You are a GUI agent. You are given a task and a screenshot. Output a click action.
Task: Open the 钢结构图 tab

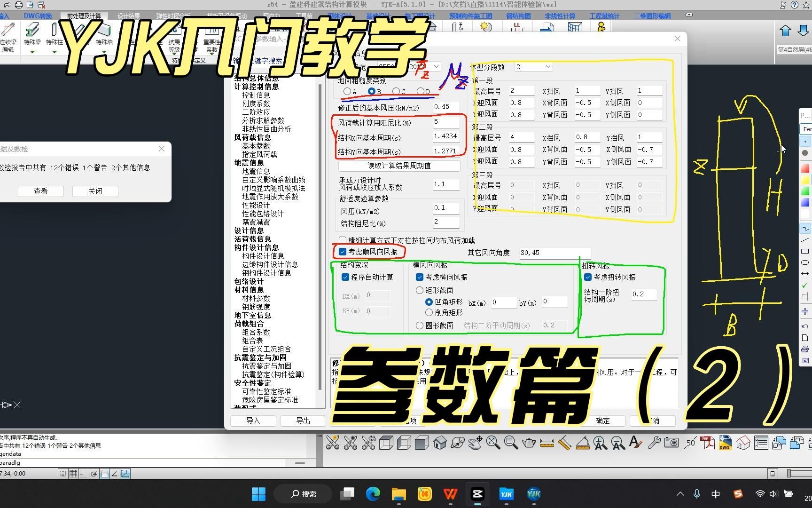pyautogui.click(x=519, y=16)
